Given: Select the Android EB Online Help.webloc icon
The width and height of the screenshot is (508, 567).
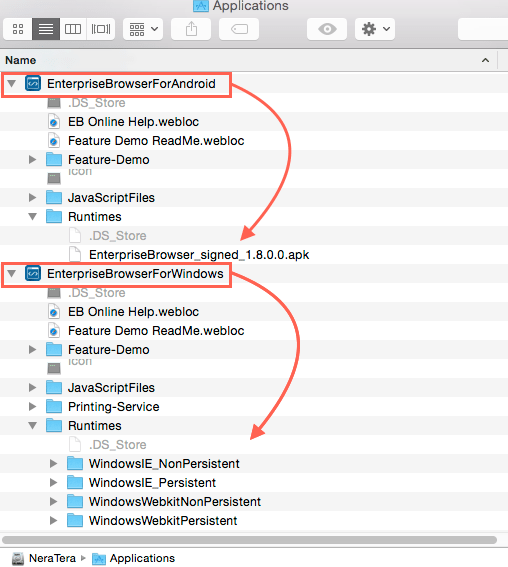Looking at the screenshot, I should tap(54, 122).
